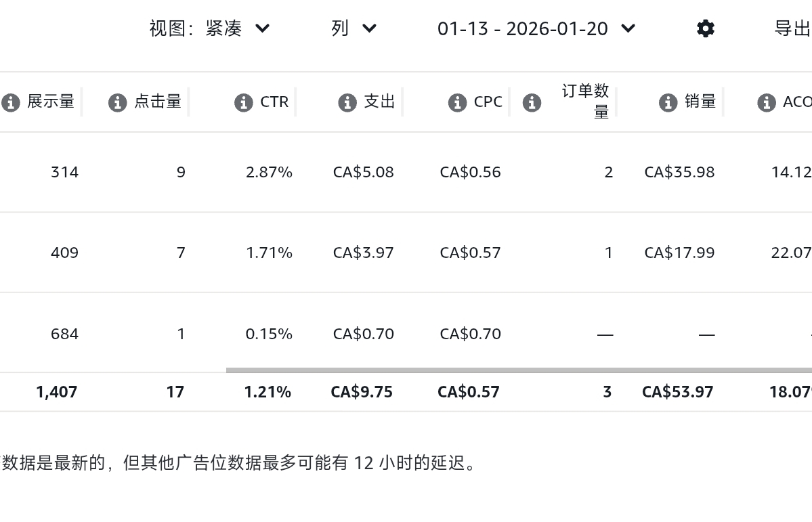
Task: Open the date range 01-13 - 2026-01-20 picker
Action: 536,28
